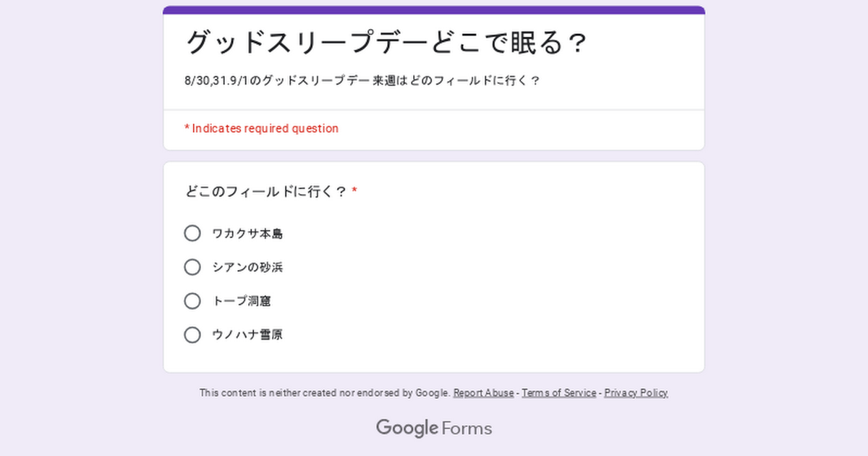This screenshot has height=456, width=868.
Task: Click the ワカクサ本島 option label text
Action: tap(247, 234)
